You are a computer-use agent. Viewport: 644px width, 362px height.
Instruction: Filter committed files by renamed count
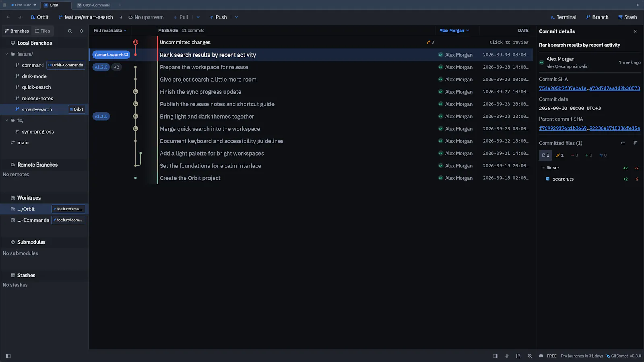(603, 155)
